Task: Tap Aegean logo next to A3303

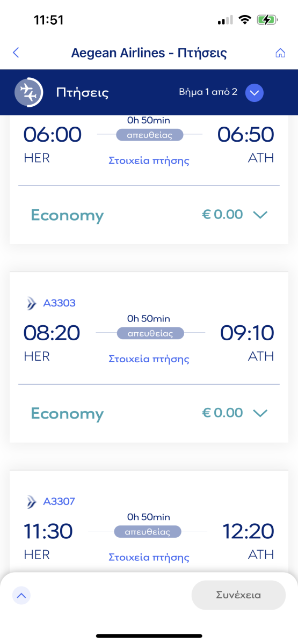Action: coord(32,303)
